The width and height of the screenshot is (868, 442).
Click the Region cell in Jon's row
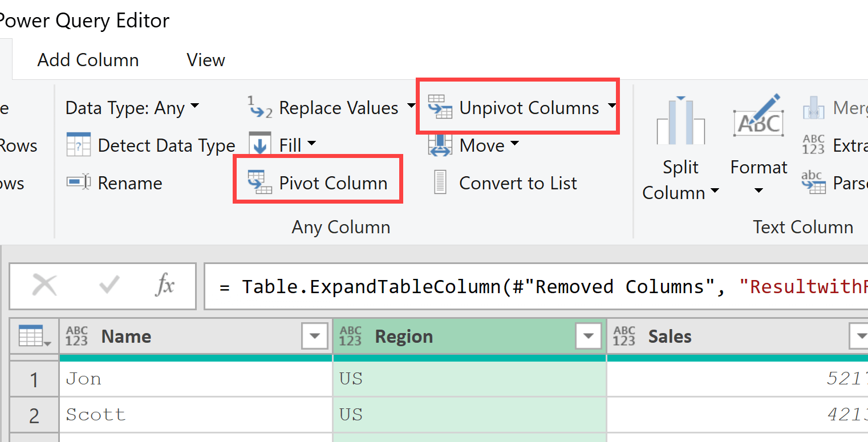coord(469,379)
